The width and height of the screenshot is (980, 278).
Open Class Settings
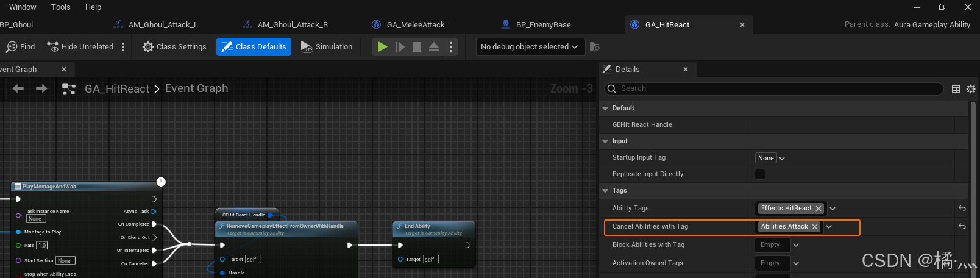tap(174, 47)
